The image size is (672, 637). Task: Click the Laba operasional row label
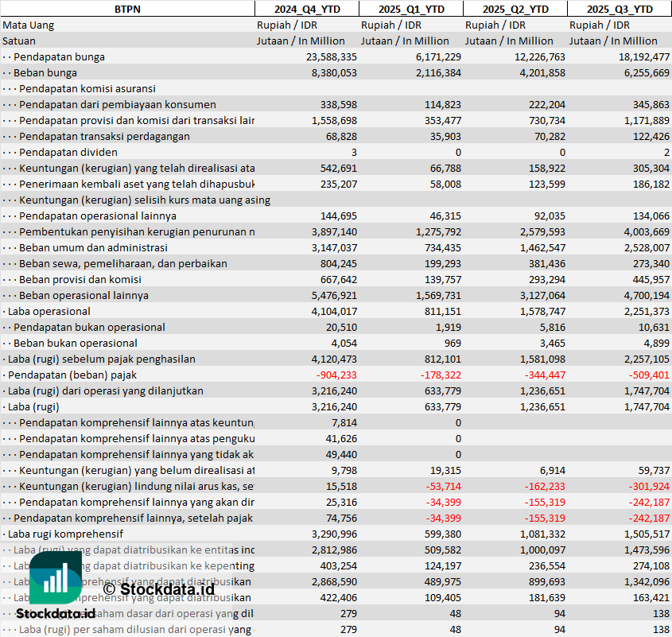49,311
